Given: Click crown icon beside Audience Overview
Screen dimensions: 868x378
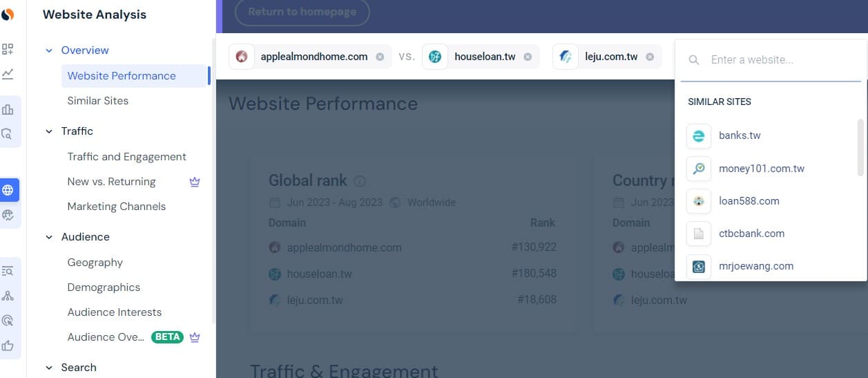Looking at the screenshot, I should (x=195, y=337).
